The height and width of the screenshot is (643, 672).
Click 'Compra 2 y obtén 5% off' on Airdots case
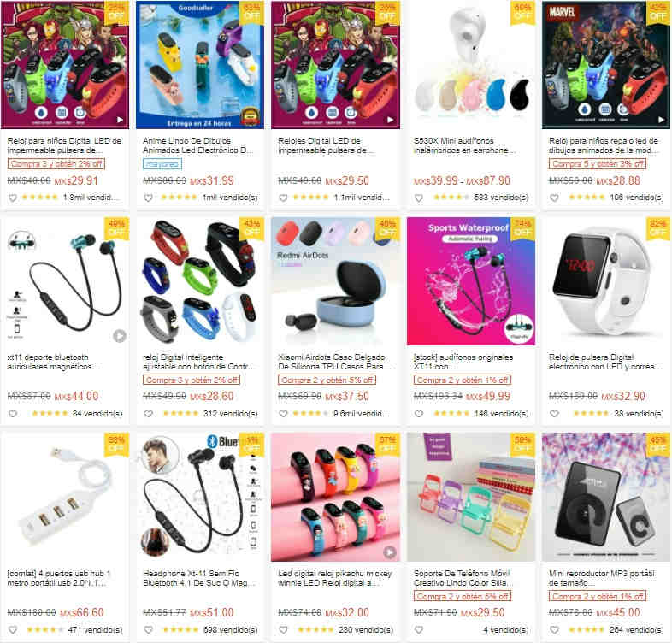(327, 380)
